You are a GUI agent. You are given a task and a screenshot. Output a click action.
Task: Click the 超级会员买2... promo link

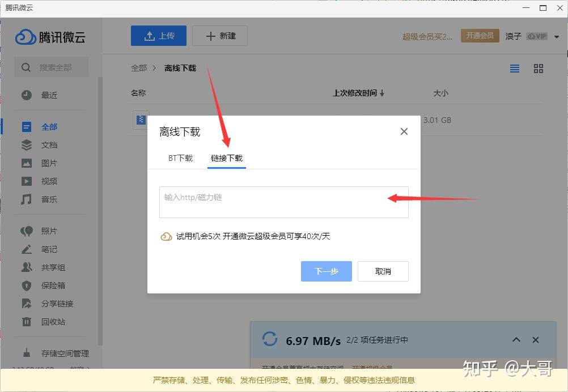point(427,37)
